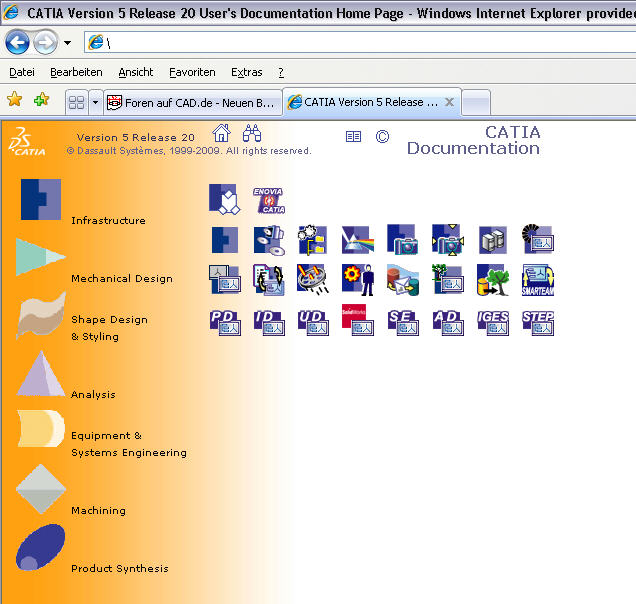Open the Analysis section
Image resolution: width=636 pixels, height=604 pixels.
(x=93, y=394)
